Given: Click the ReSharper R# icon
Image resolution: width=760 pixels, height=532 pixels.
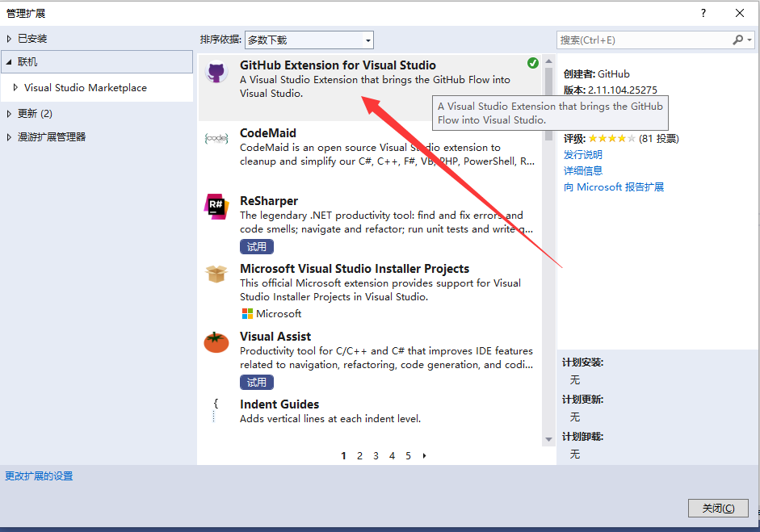Looking at the screenshot, I should (x=216, y=207).
